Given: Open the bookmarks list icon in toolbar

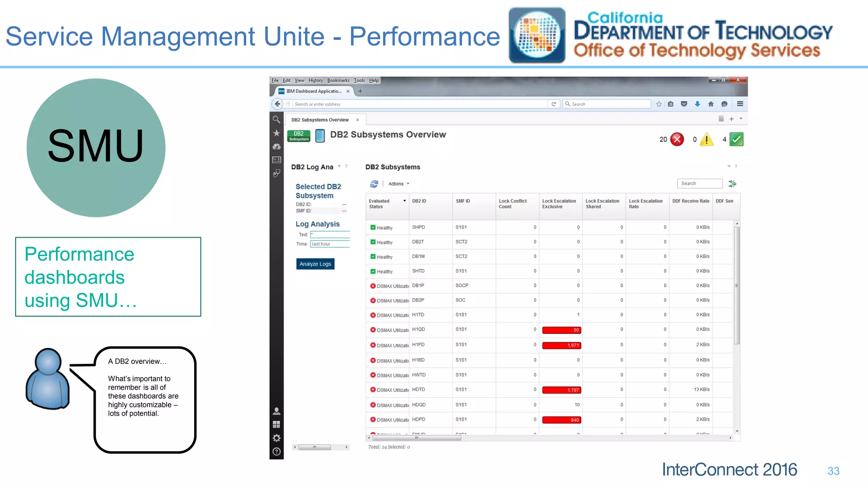Looking at the screenshot, I should [670, 104].
